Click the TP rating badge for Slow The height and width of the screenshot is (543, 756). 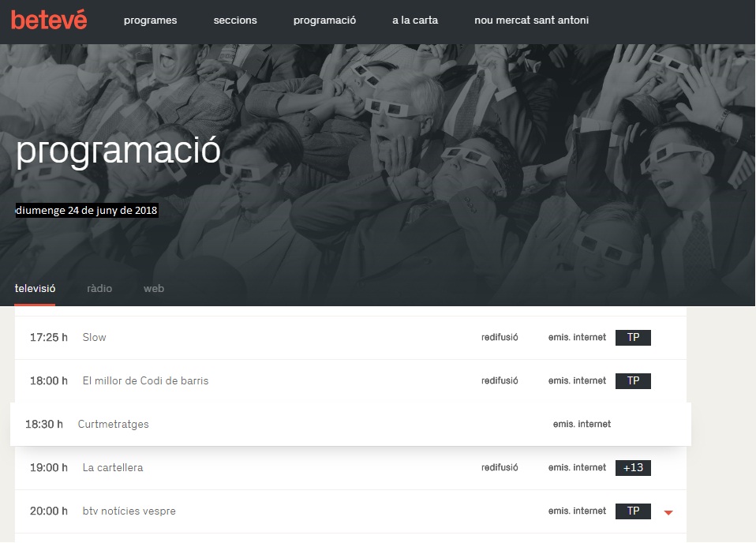[x=633, y=337]
